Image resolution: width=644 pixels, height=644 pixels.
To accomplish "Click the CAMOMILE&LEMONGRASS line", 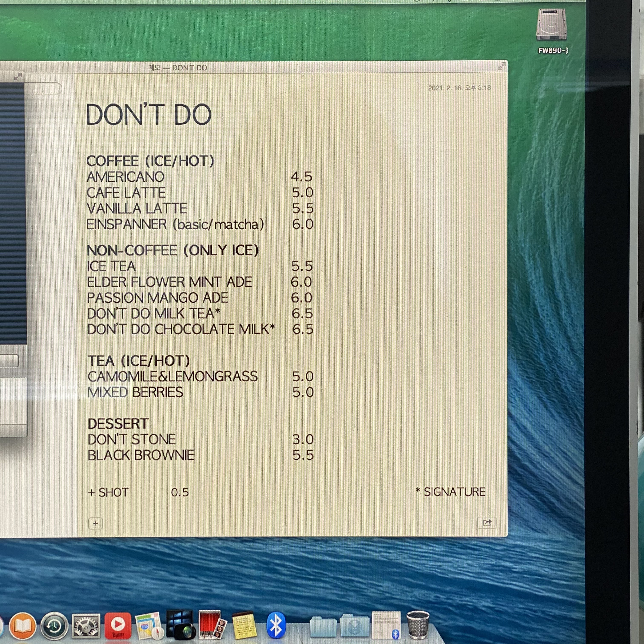I will 173,376.
